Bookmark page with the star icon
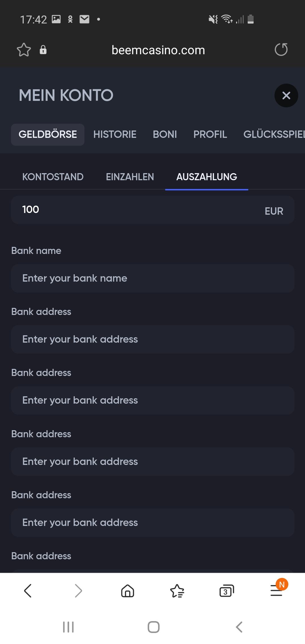The image size is (305, 644). 24,50
